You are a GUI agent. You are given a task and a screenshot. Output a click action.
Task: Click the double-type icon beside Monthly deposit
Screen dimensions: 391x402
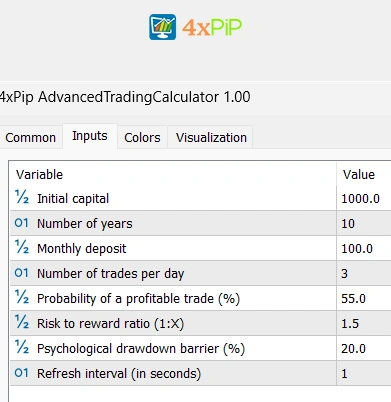point(22,247)
